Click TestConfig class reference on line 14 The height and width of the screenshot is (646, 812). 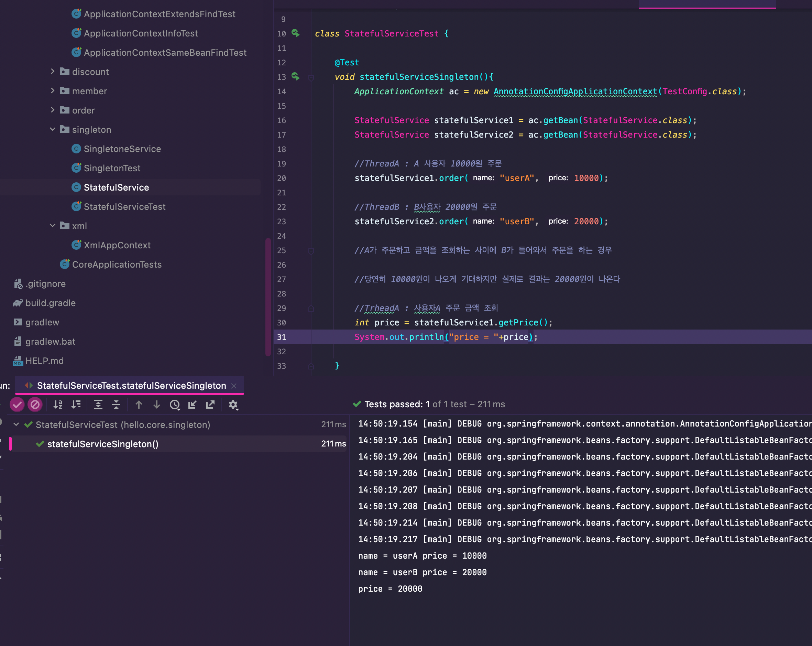tap(685, 91)
